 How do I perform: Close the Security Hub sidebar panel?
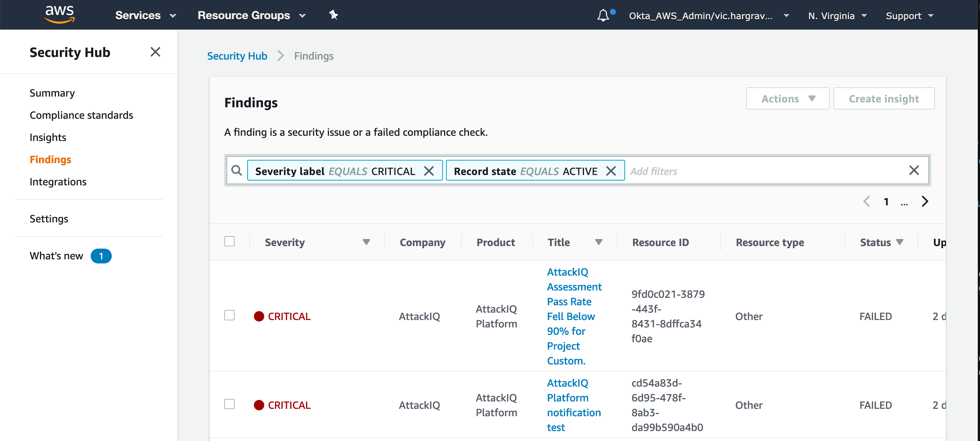click(x=155, y=52)
